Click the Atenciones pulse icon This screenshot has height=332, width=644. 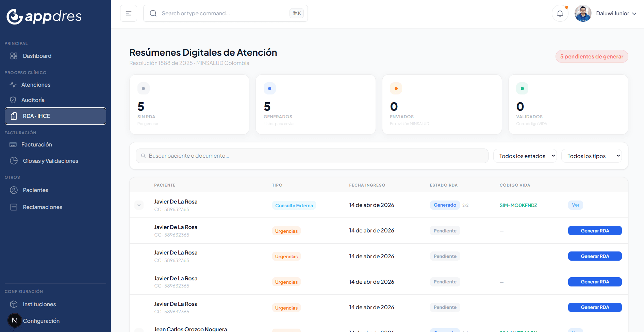13,85
